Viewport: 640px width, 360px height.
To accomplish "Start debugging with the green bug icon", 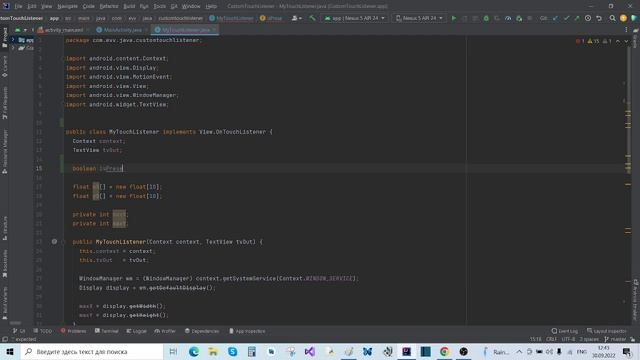I will 486,18.
